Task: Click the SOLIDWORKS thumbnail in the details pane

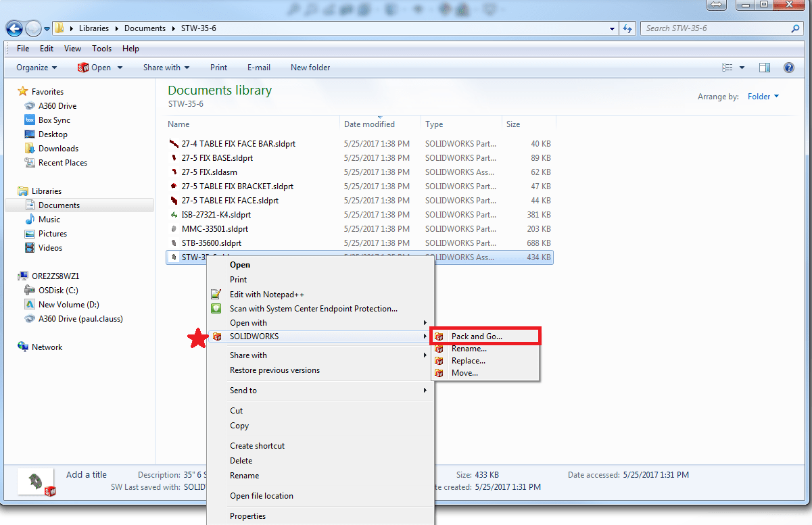Action: (35, 481)
